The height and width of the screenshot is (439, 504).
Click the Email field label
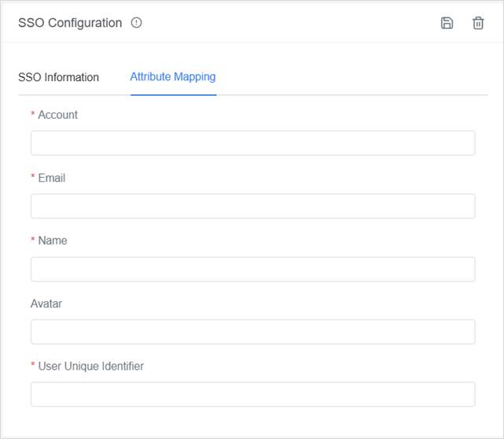[x=52, y=178]
